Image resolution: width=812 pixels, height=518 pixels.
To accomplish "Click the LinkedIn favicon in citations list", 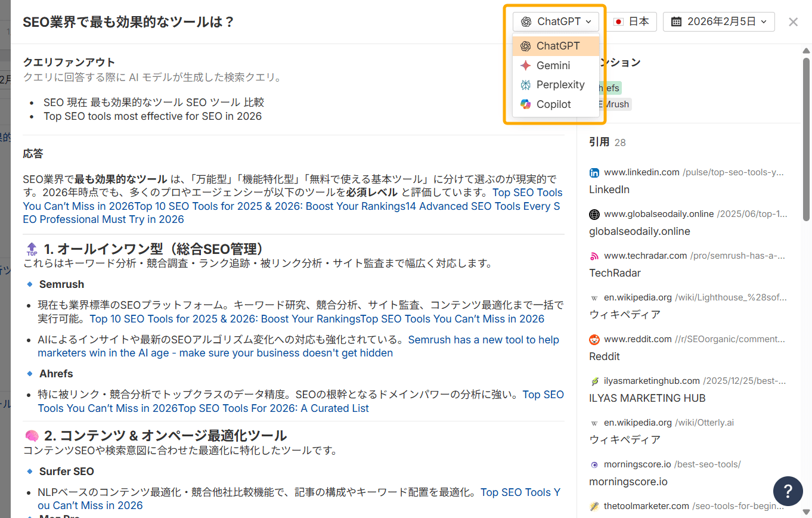I will pyautogui.click(x=594, y=172).
